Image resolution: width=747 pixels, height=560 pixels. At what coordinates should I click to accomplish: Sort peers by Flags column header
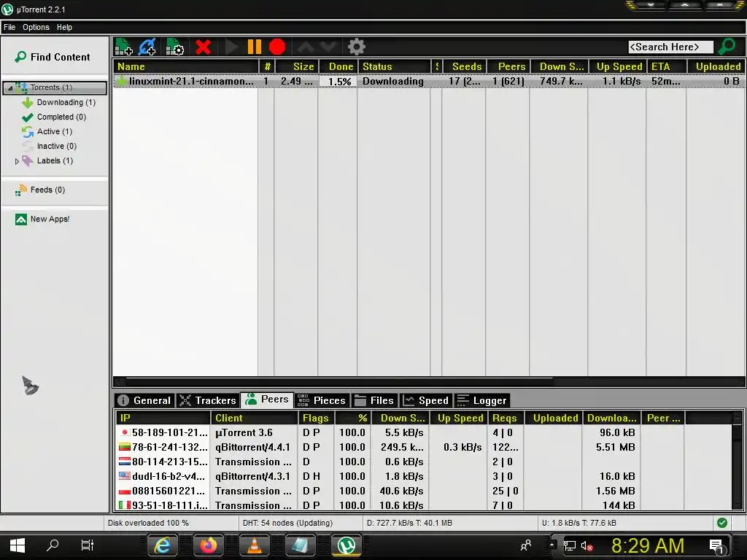click(317, 418)
